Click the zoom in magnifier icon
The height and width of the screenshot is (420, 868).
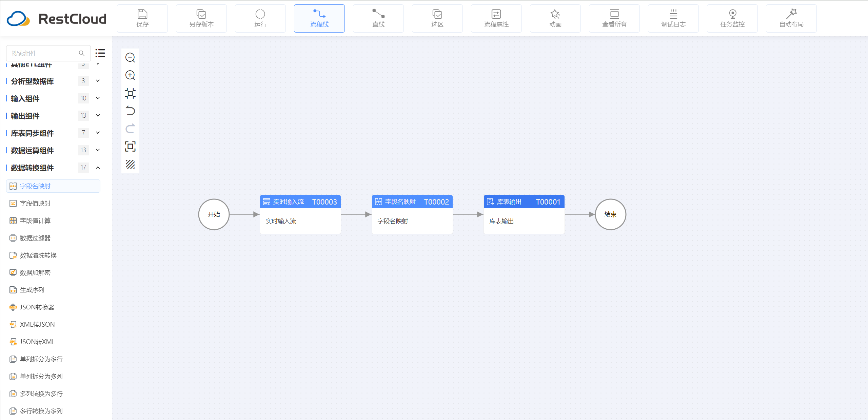(130, 75)
